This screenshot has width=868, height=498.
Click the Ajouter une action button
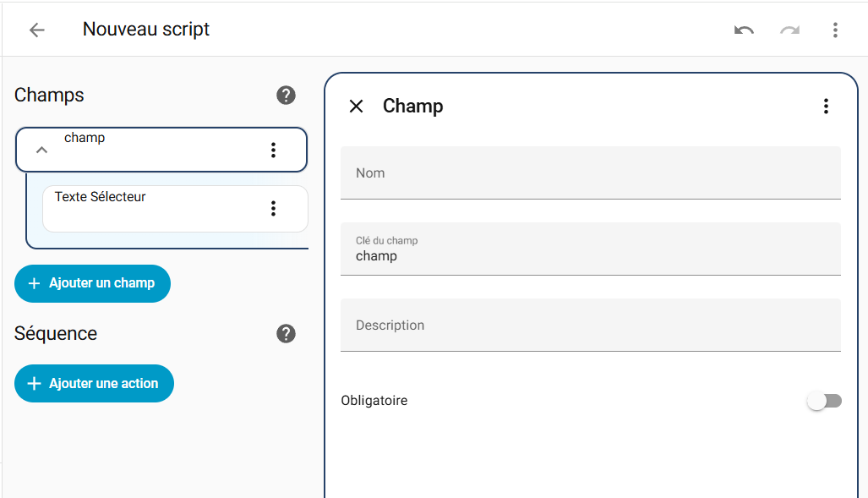[x=94, y=384]
